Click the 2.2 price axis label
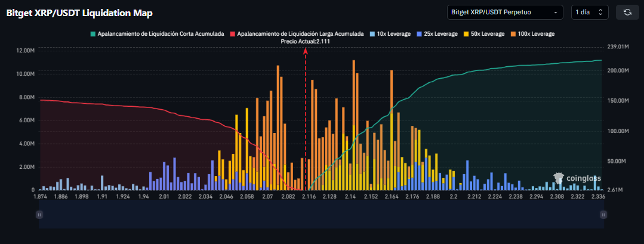644x244 pixels. coord(454,197)
